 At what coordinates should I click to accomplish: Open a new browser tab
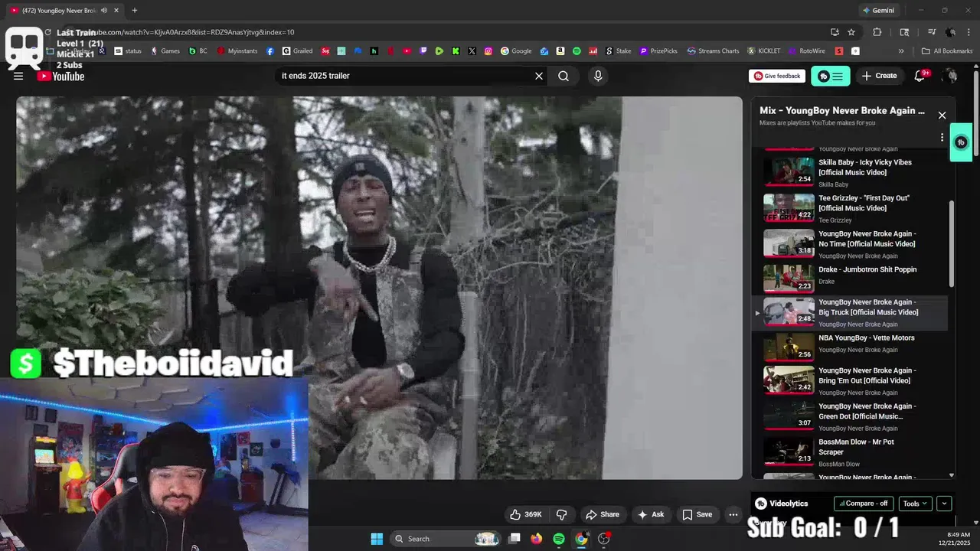[134, 11]
